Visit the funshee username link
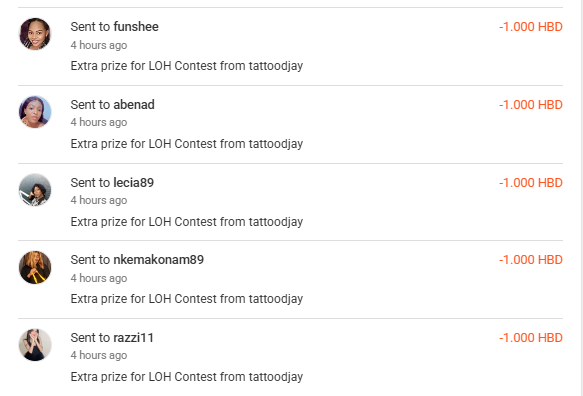This screenshot has width=583, height=396. point(136,27)
